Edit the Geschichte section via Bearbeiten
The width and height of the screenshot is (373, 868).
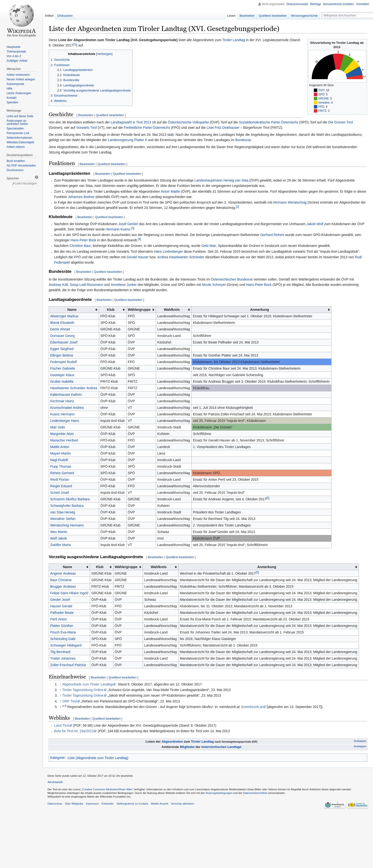point(86,115)
